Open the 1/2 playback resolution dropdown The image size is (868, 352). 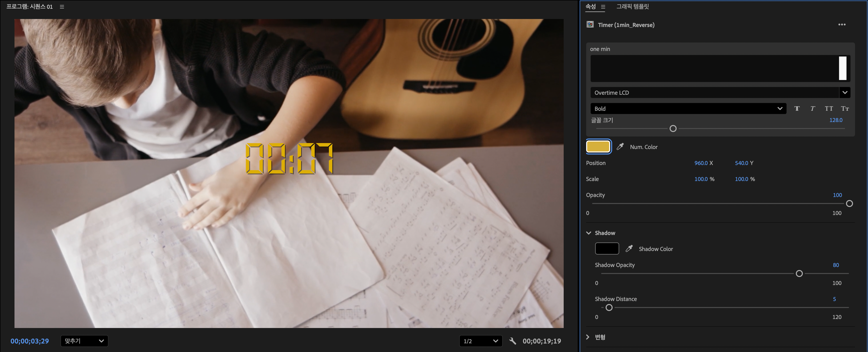coord(480,341)
